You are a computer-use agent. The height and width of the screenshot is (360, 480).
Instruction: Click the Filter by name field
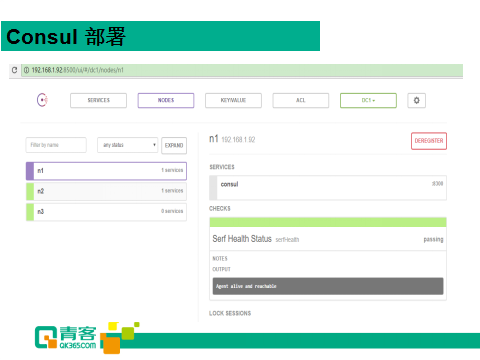coord(56,145)
